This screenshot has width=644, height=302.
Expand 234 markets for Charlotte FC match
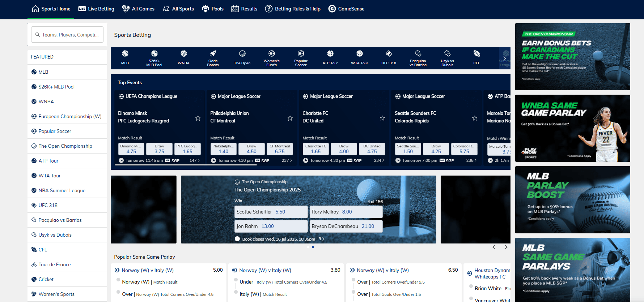pos(379,160)
